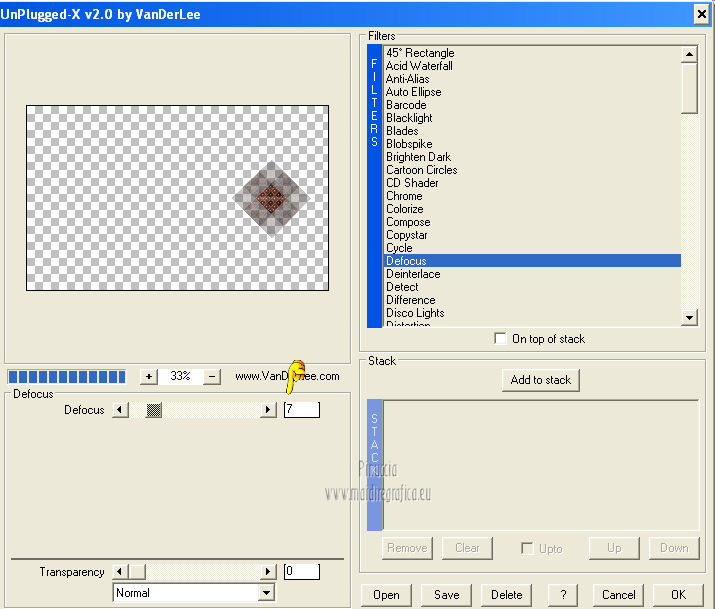Screen dimensions: 715x609
Task: Click the Add to stack button
Action: click(541, 380)
